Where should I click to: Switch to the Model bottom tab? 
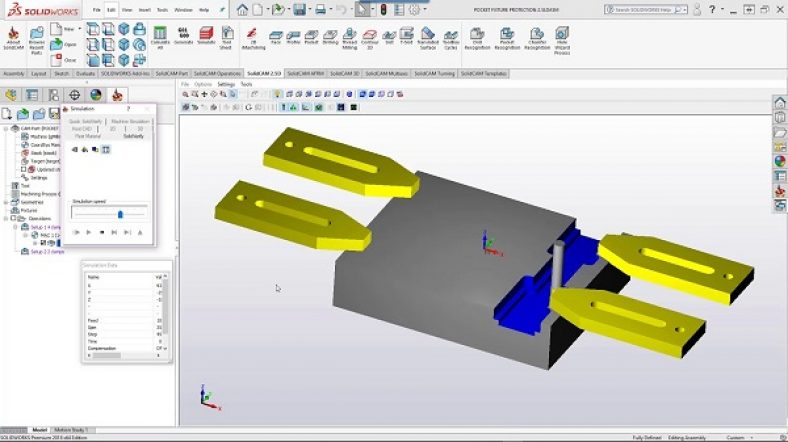tap(39, 430)
